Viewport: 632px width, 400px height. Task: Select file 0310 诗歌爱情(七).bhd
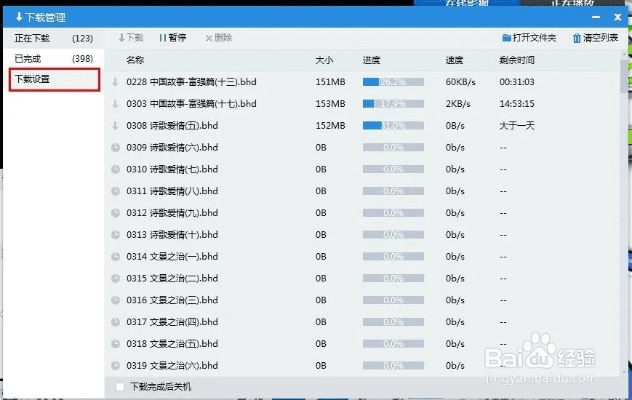172,169
